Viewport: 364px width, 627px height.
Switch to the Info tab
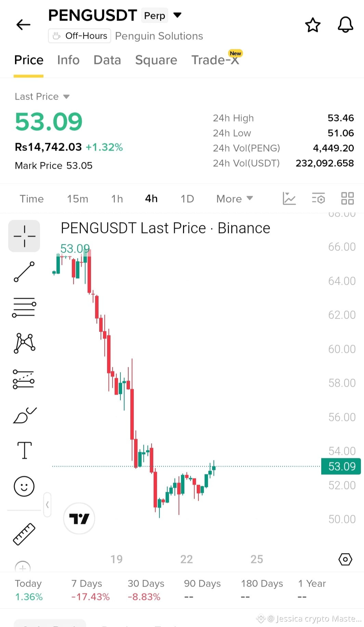point(68,60)
